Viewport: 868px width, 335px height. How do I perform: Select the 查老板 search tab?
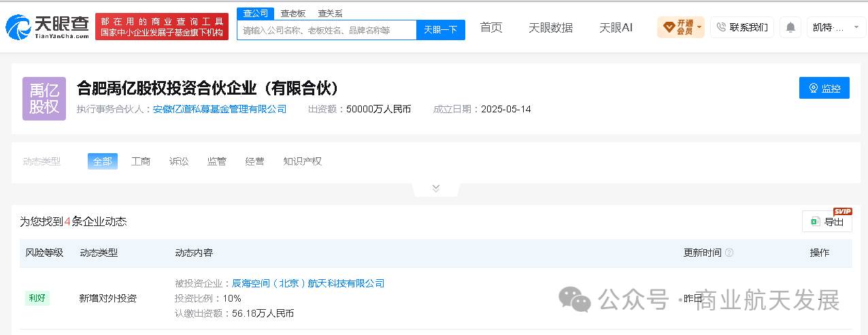[x=293, y=14]
